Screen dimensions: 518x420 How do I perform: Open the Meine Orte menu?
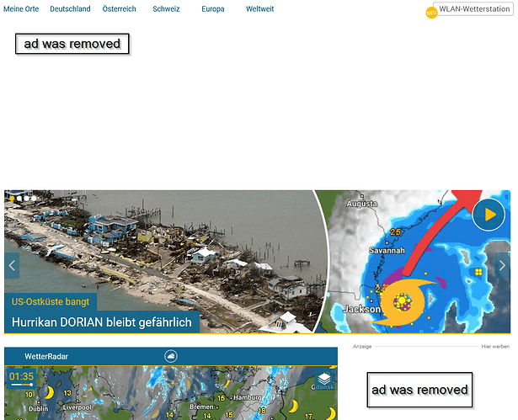21,8
